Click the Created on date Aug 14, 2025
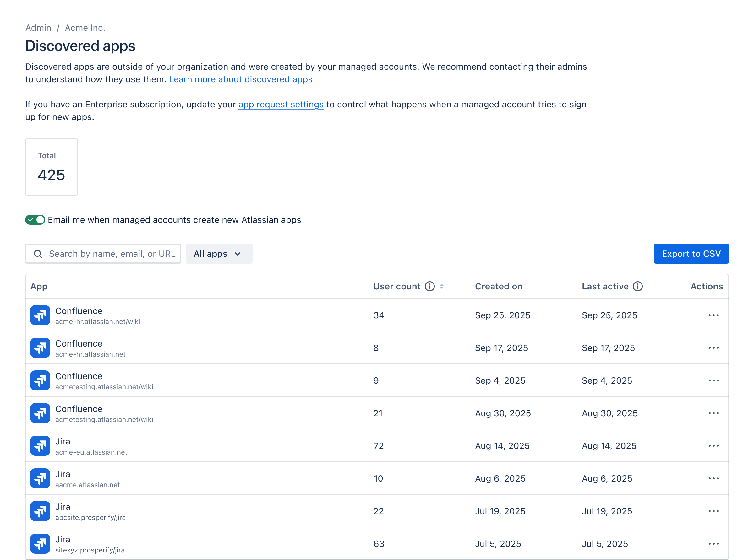754x560 pixels. pos(502,446)
